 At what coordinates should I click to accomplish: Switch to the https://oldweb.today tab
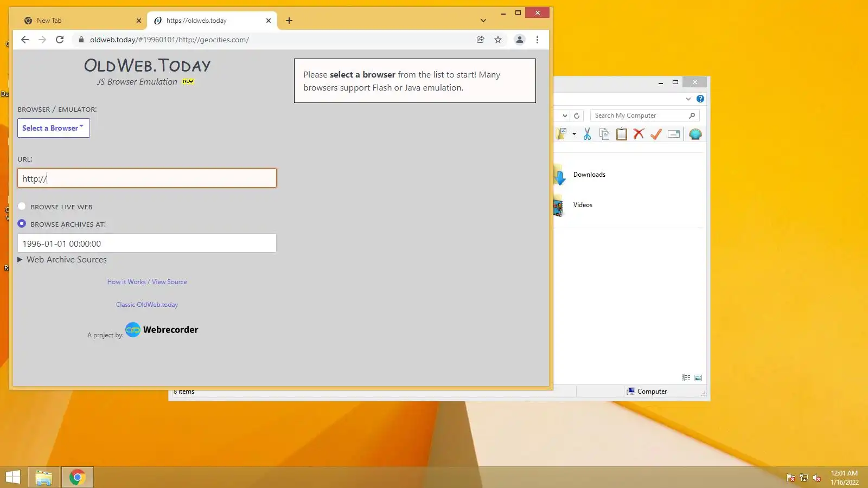click(212, 21)
